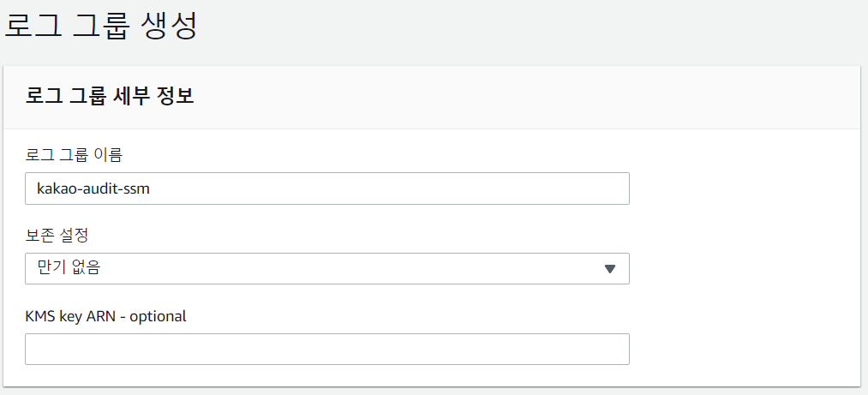This screenshot has width=868, height=395.
Task: Click the black triangle beside 만기 없음
Action: [x=610, y=268]
